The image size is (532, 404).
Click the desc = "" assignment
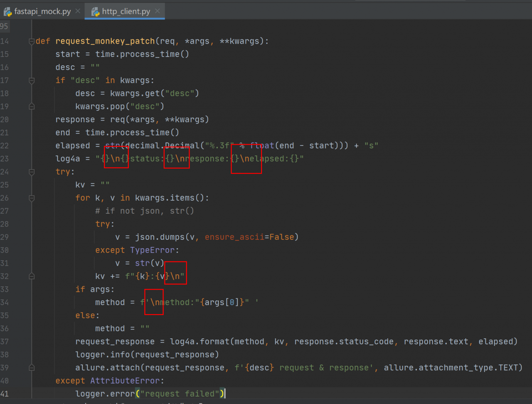(78, 67)
